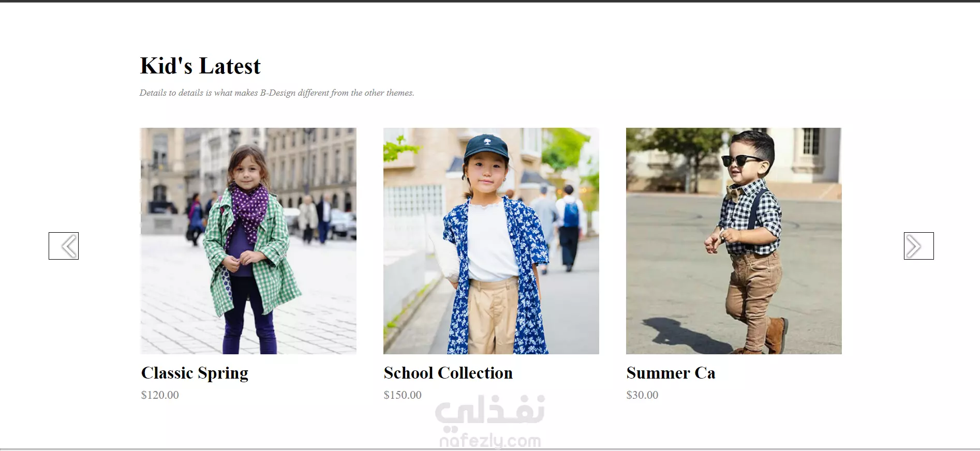Click the Classic Spring product title
Image resolution: width=980 pixels, height=451 pixels.
(195, 373)
